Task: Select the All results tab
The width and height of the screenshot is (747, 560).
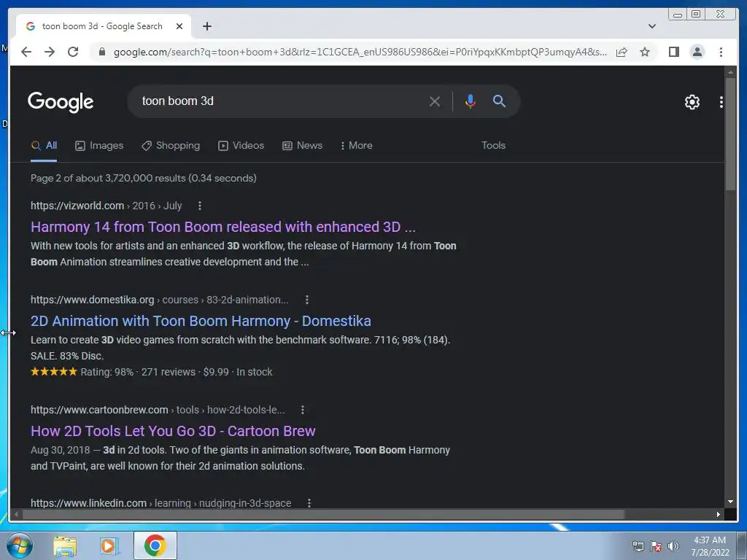Action: 44,145
